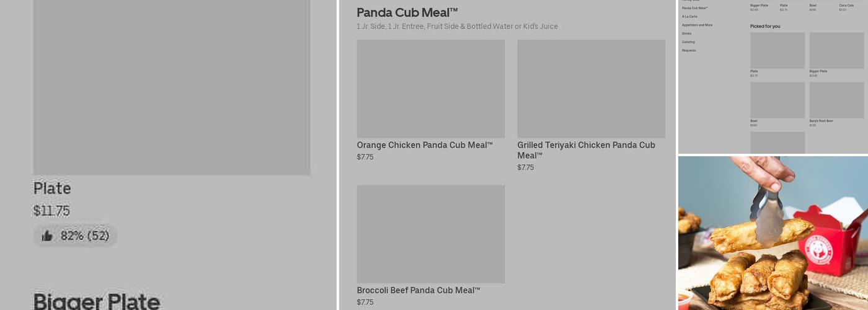Switch to the Drinks category
The image size is (868, 310).
pos(686,33)
